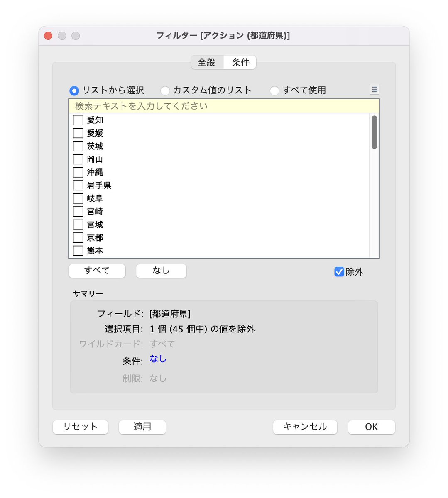448x498 pixels.
Task: Switch to the 全般 tab
Action: click(x=207, y=62)
